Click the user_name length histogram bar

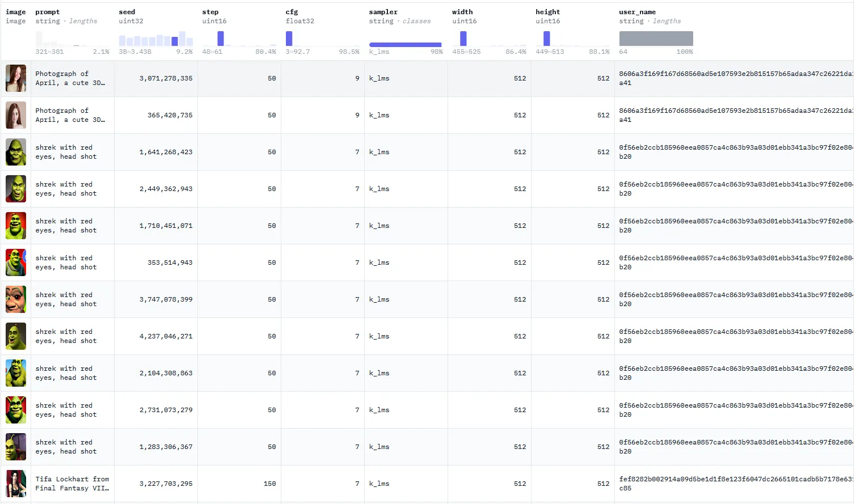(656, 39)
